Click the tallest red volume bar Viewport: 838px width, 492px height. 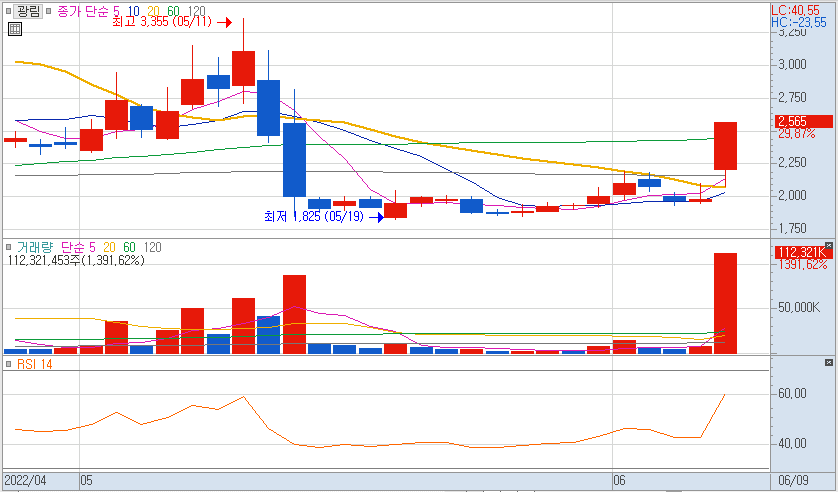coord(726,303)
